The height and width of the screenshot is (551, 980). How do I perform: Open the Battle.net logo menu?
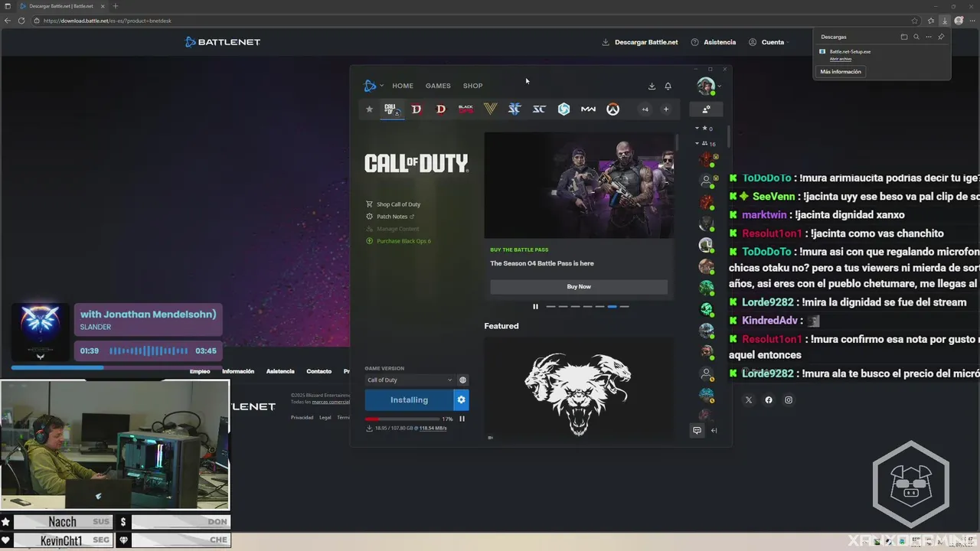point(373,86)
